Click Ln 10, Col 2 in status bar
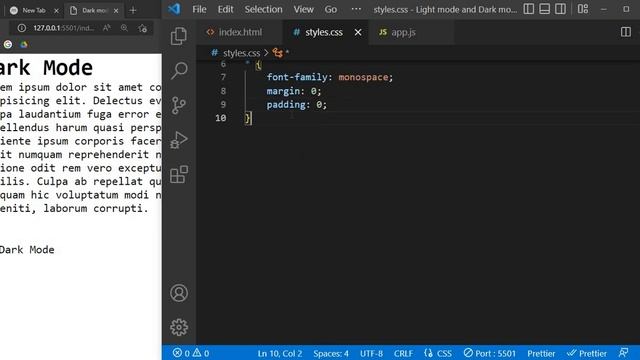640x360 pixels. (x=280, y=353)
